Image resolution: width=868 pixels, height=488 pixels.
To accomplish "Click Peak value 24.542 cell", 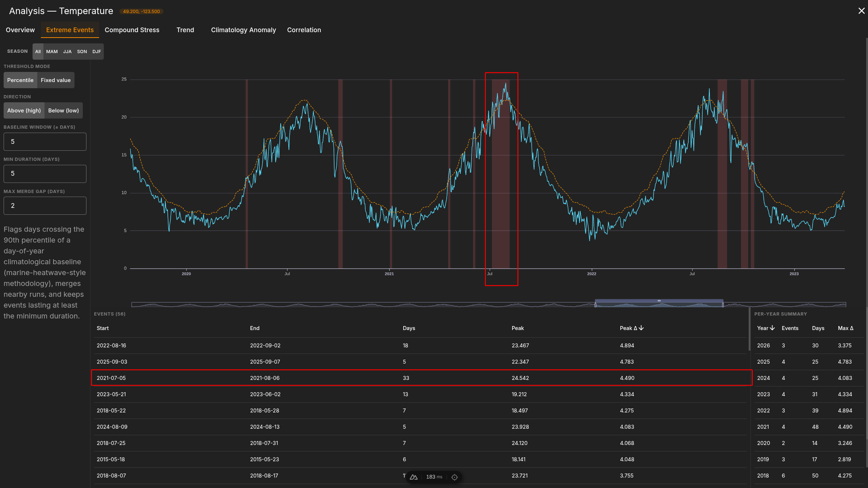I will pos(520,378).
